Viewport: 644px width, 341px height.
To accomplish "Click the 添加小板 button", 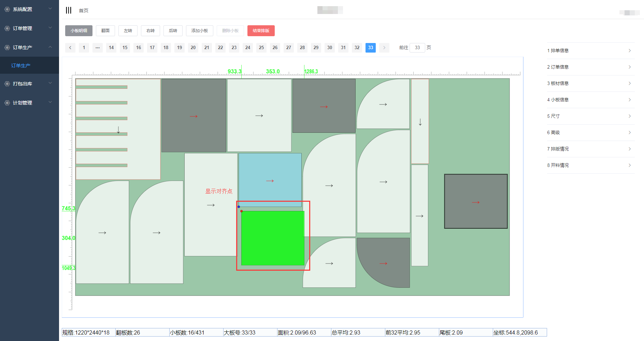I will [x=200, y=31].
